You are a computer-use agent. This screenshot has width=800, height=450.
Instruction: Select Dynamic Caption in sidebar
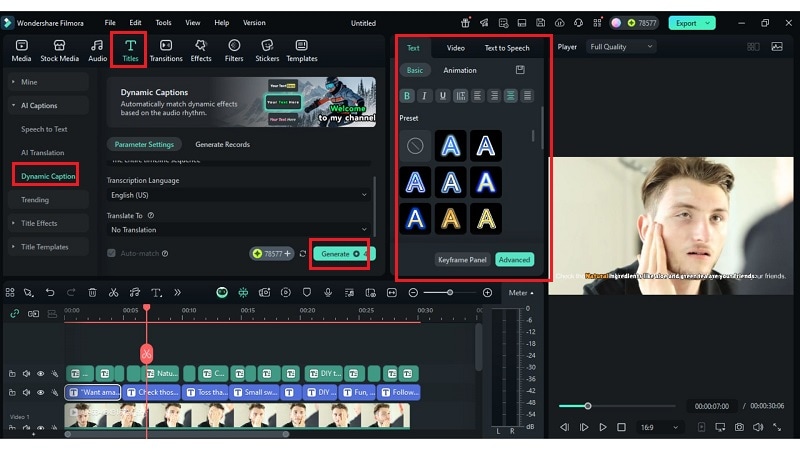click(48, 176)
